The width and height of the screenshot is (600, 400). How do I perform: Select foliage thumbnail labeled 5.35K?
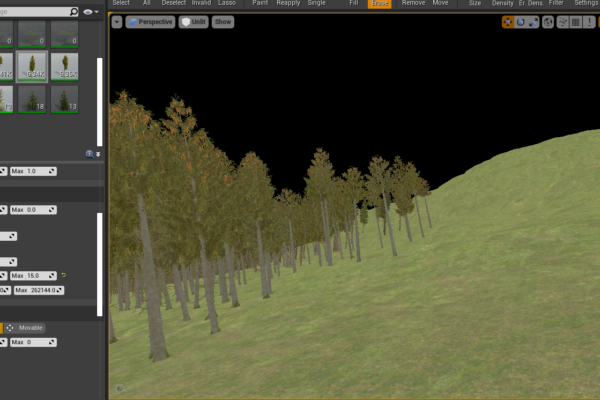(64, 67)
